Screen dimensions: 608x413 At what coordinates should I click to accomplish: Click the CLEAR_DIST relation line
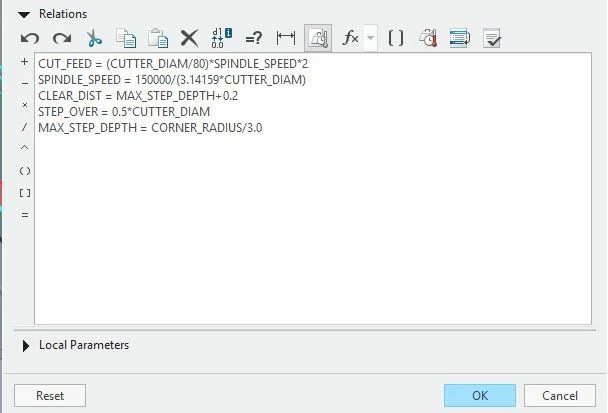click(x=138, y=96)
